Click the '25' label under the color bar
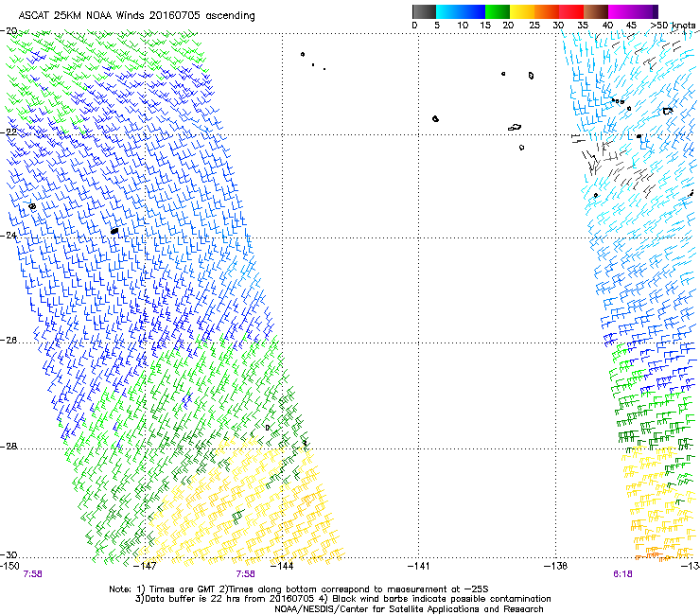This screenshot has width=700, height=615. tap(534, 26)
